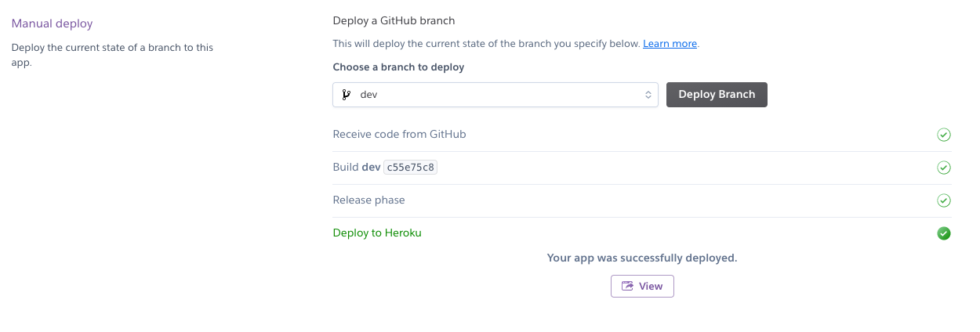980x332 pixels.
Task: Click the Manual deploy section heading
Action: coord(52,24)
